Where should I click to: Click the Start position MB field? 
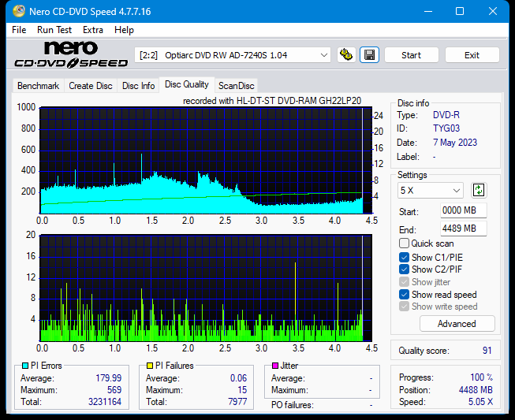464,210
